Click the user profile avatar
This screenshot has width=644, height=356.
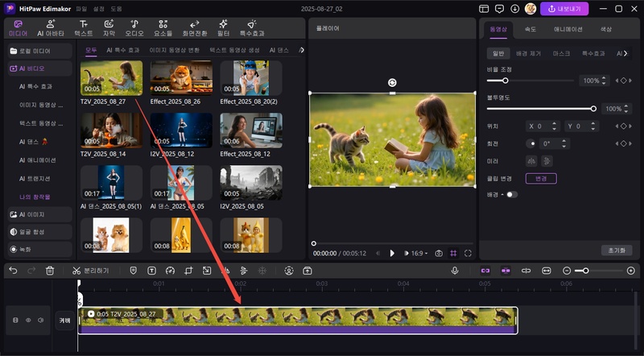(530, 9)
